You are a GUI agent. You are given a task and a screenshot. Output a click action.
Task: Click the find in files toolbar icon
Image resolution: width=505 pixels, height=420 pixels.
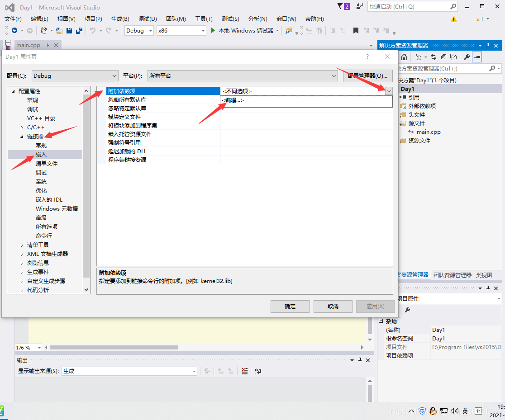tap(289, 31)
